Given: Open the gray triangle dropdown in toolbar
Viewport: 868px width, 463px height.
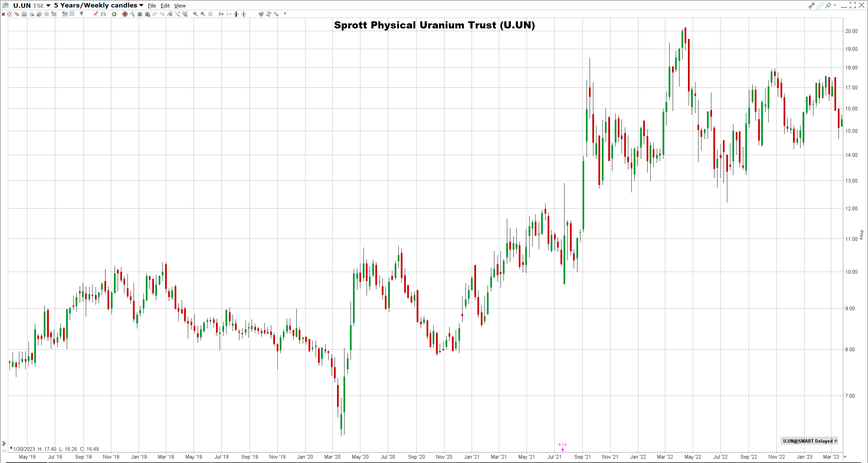Looking at the screenshot, I should point(81,14).
